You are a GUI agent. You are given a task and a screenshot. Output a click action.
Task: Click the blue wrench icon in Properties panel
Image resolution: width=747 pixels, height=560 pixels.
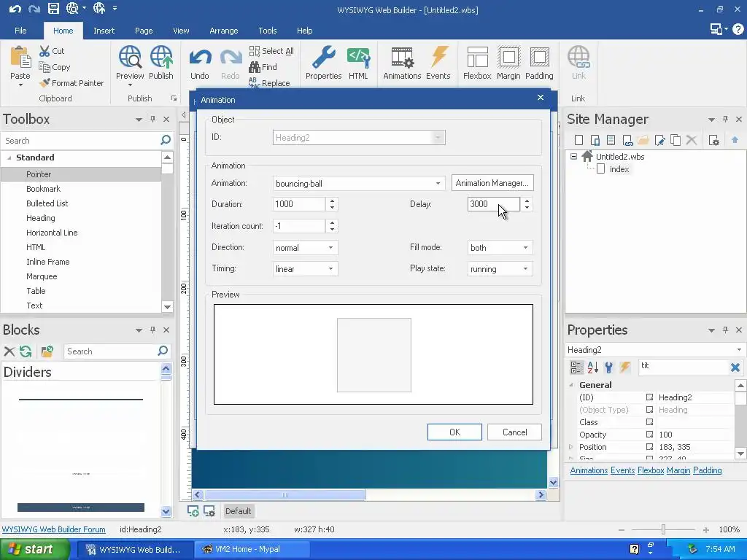click(x=608, y=367)
